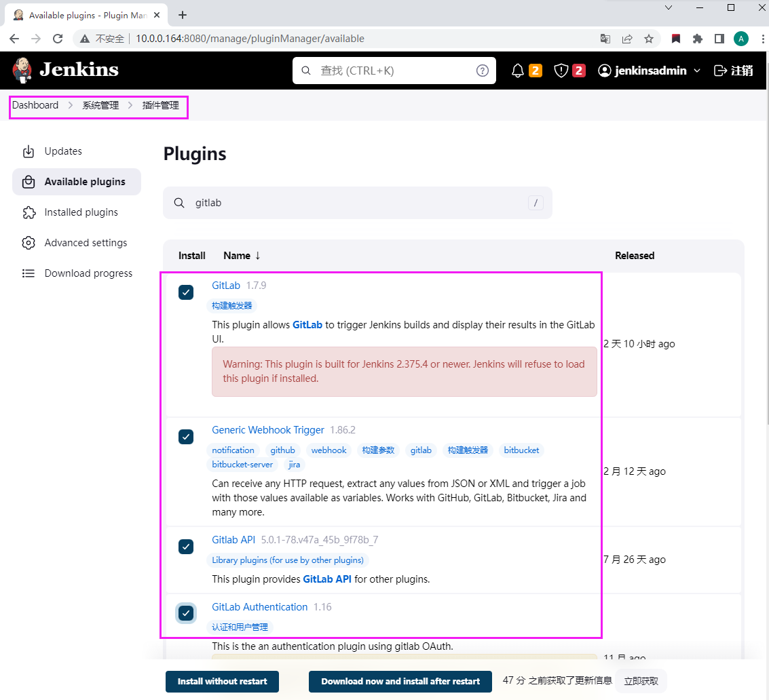
Task: Focus the plugin search field containing gitlab
Action: coord(358,203)
